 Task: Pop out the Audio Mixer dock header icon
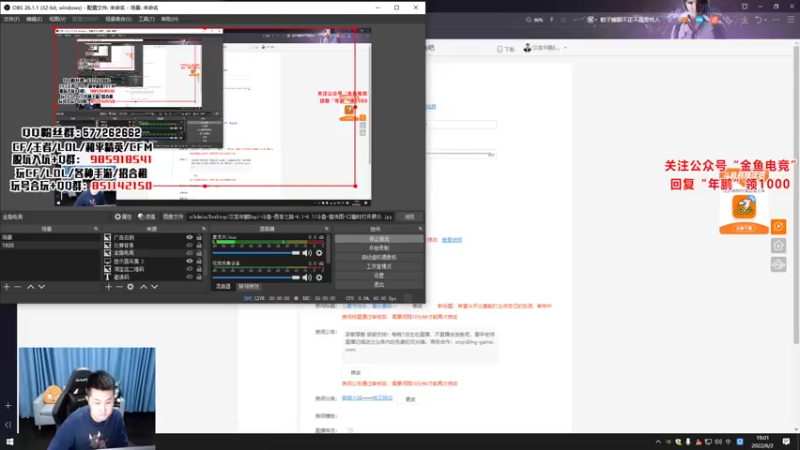[x=327, y=229]
